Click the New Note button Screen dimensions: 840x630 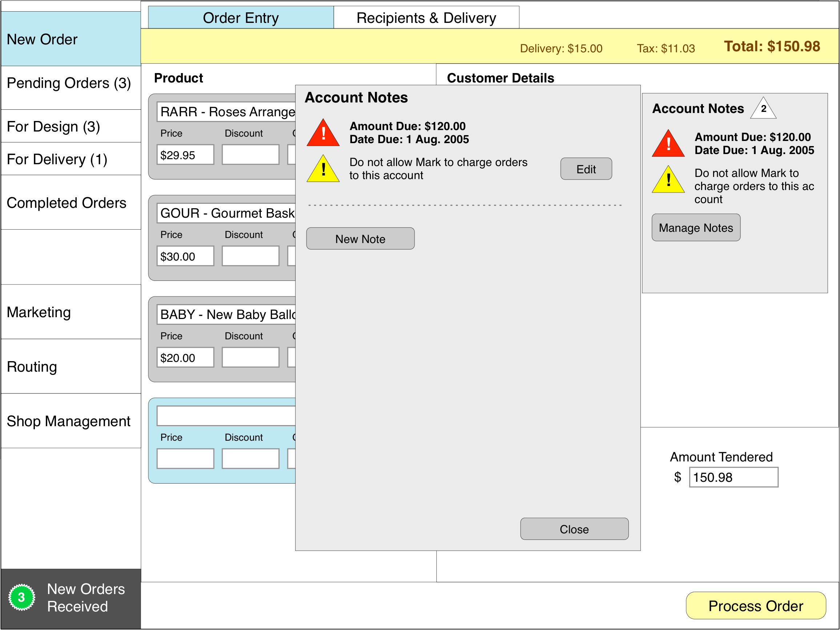click(360, 238)
